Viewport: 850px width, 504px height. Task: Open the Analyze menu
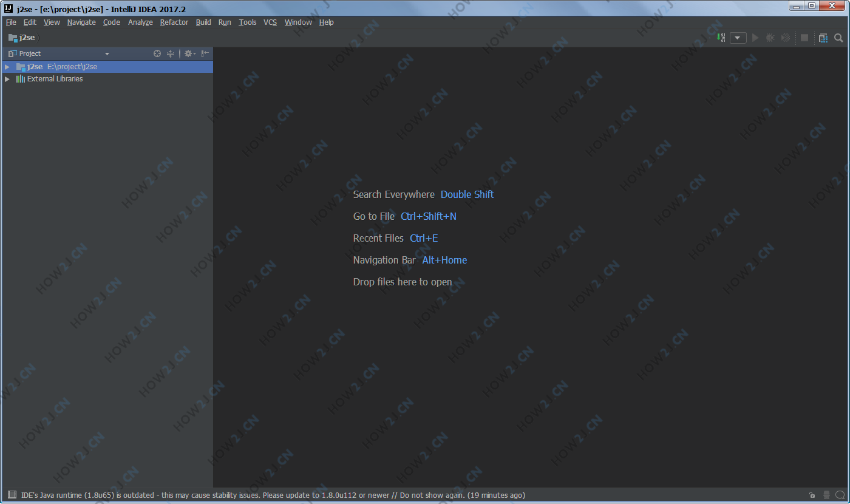[x=140, y=22]
